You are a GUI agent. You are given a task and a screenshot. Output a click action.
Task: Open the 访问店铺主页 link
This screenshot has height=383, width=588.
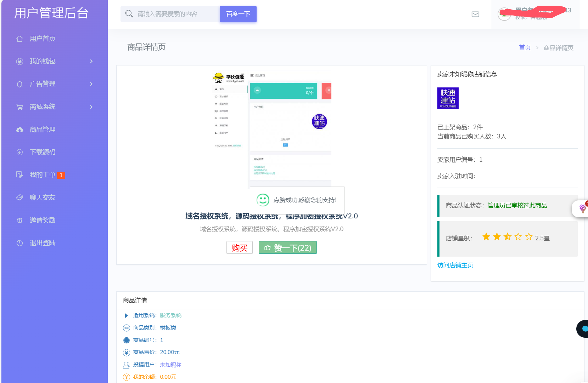455,265
